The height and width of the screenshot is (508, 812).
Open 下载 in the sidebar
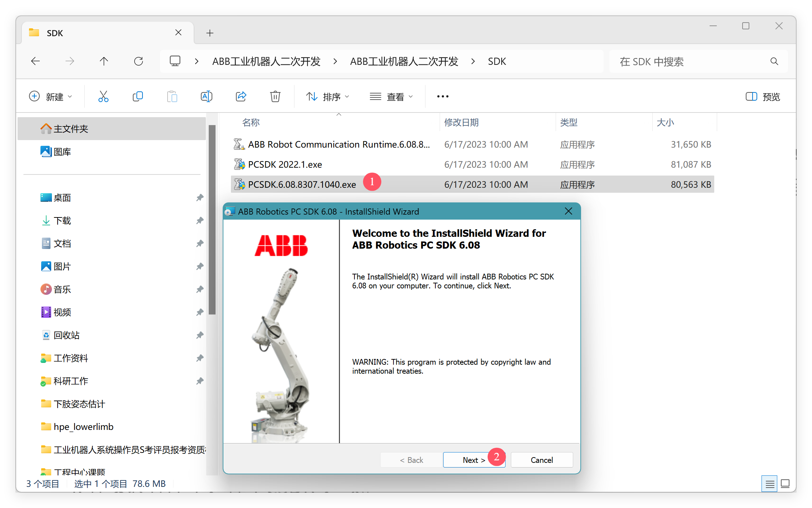[x=56, y=220]
